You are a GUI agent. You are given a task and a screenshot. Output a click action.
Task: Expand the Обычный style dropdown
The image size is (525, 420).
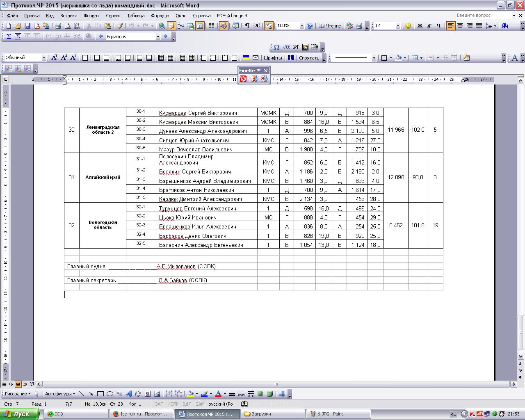point(44,58)
